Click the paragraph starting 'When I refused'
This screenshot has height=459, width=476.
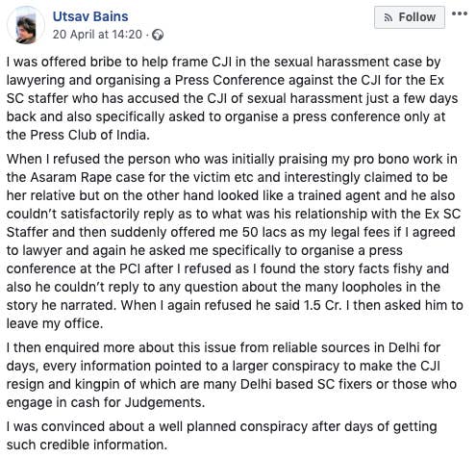tap(235, 242)
